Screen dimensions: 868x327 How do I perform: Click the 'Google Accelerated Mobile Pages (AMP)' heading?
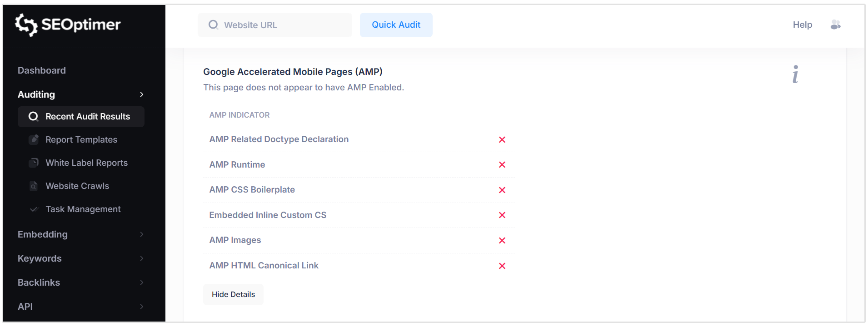(293, 72)
